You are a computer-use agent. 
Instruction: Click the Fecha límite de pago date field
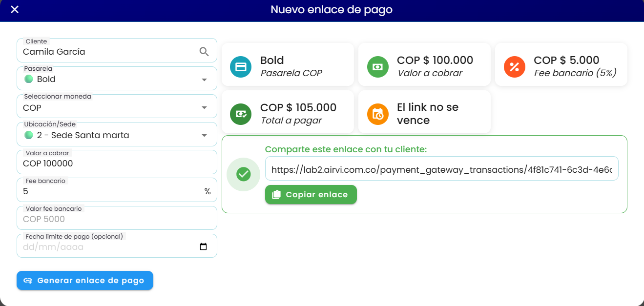(117, 246)
